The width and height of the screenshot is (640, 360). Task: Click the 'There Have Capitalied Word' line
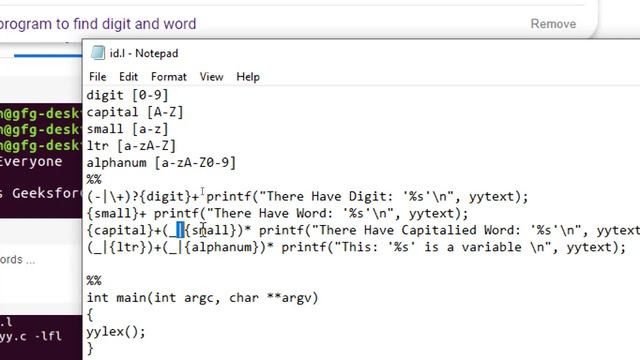pos(363,230)
